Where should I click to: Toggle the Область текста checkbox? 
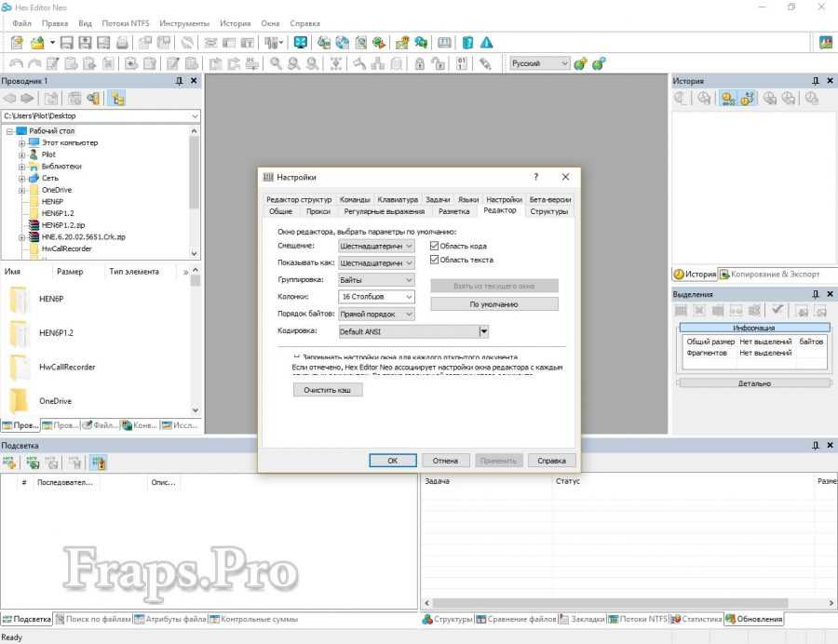pos(434,260)
